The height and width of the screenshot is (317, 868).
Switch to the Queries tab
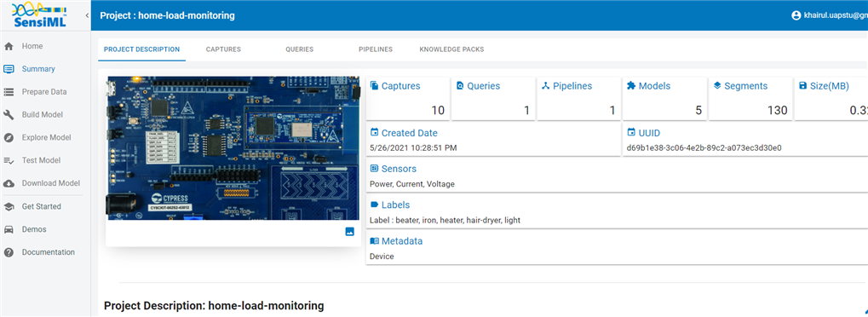point(300,49)
